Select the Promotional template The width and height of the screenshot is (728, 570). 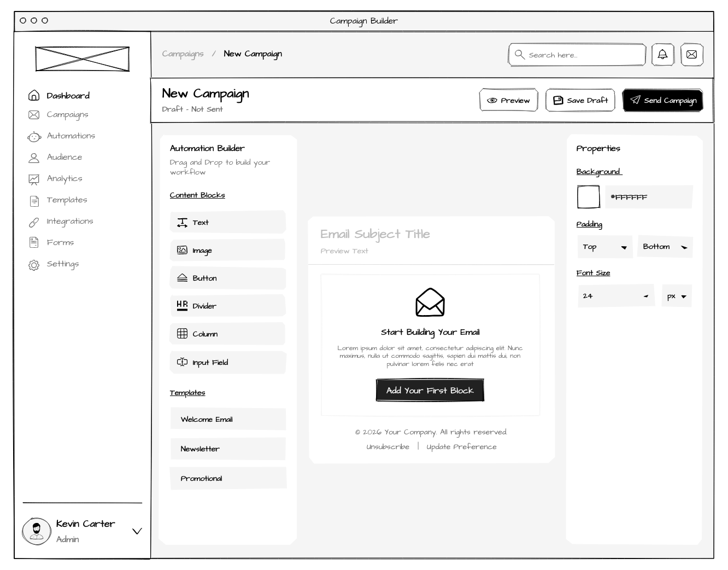pos(228,478)
